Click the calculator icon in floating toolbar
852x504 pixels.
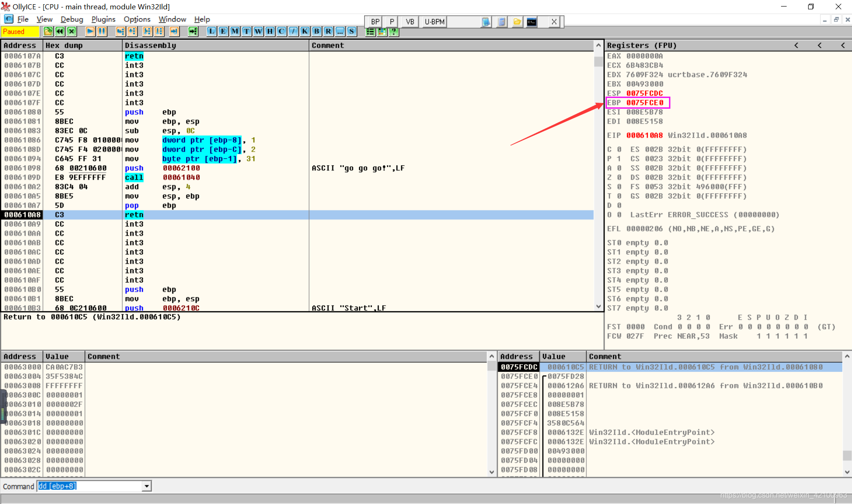(x=502, y=21)
